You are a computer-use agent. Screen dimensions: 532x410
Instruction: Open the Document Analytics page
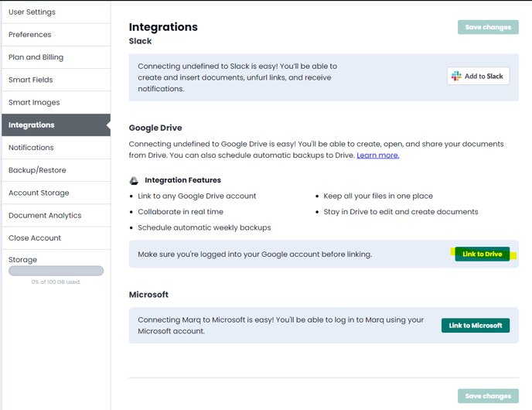point(56,215)
